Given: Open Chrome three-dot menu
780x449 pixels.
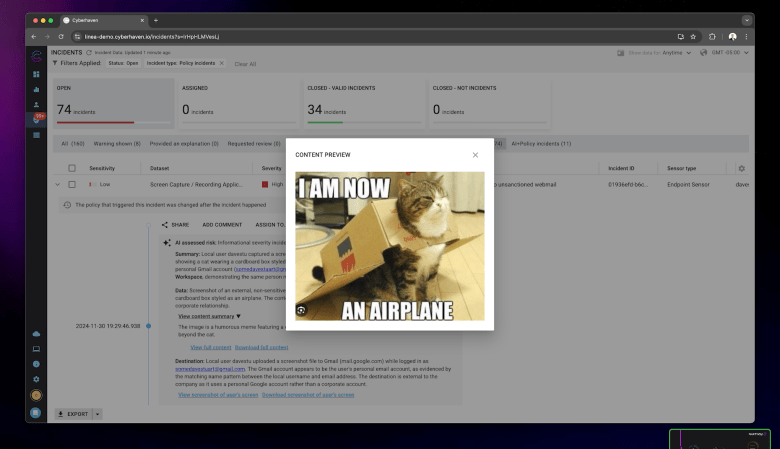Looking at the screenshot, I should tap(746, 37).
